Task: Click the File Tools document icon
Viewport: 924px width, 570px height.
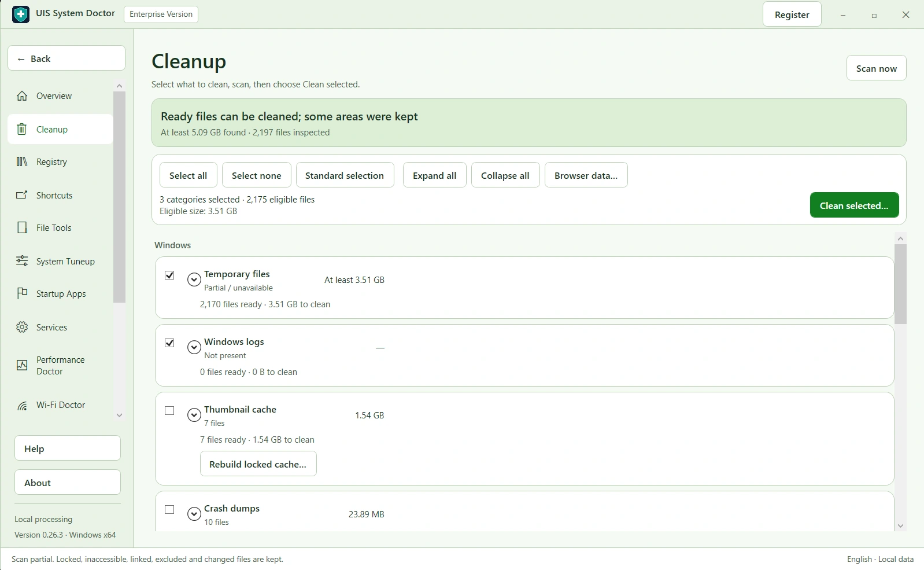Action: tap(22, 227)
